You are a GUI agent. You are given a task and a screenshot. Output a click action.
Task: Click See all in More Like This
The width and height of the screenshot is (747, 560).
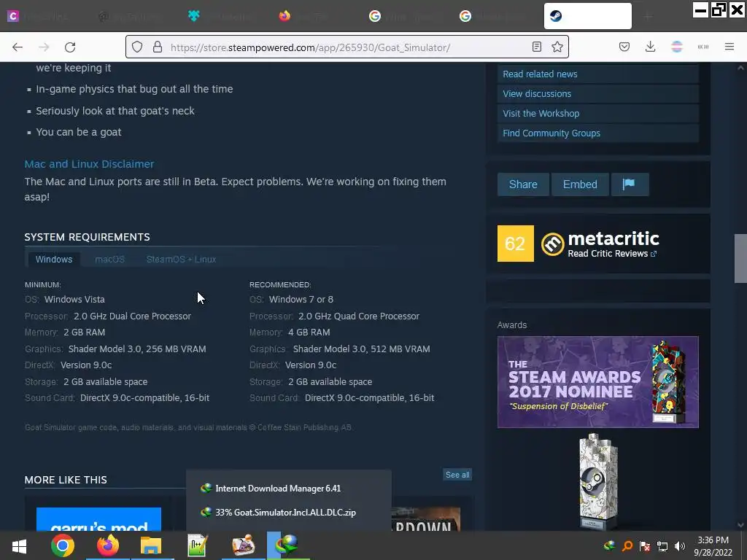[457, 475]
